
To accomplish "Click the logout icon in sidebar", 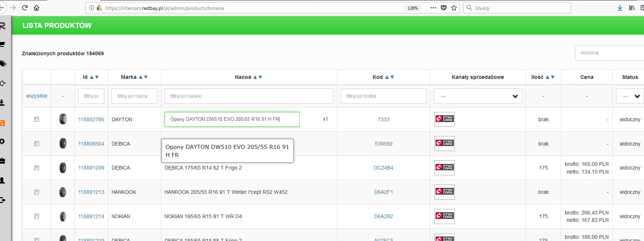I will coord(3,200).
